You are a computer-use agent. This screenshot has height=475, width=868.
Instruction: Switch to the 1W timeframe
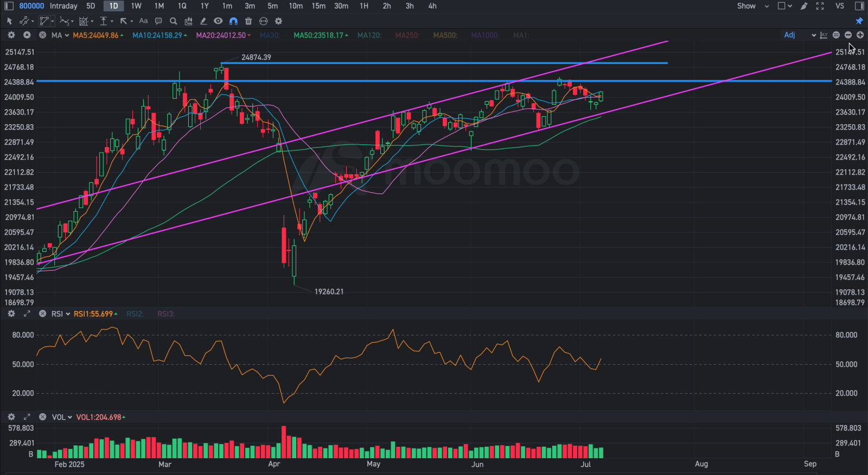[136, 6]
